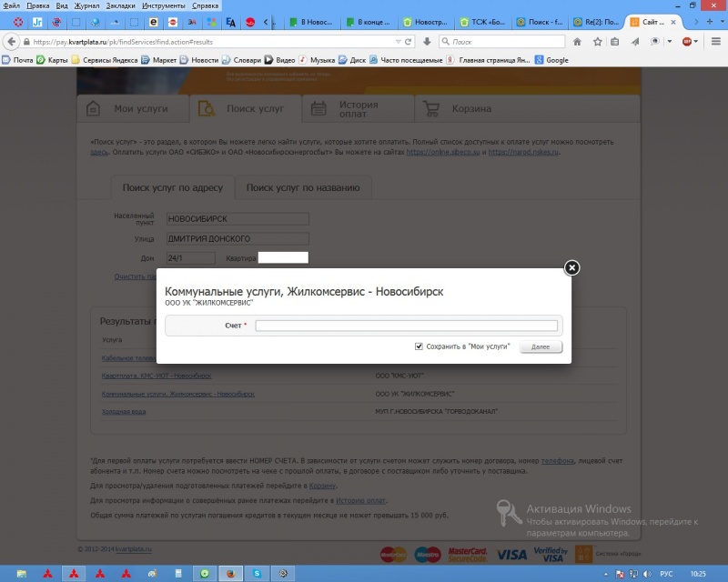Reload the page with the refresh icon
This screenshot has width=728, height=582.
coord(408,42)
